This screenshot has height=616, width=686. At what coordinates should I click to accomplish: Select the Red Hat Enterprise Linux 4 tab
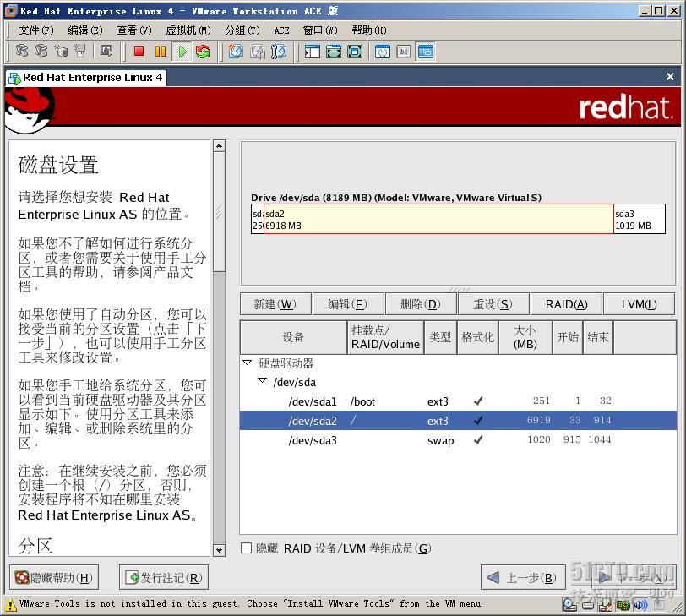tap(86, 78)
